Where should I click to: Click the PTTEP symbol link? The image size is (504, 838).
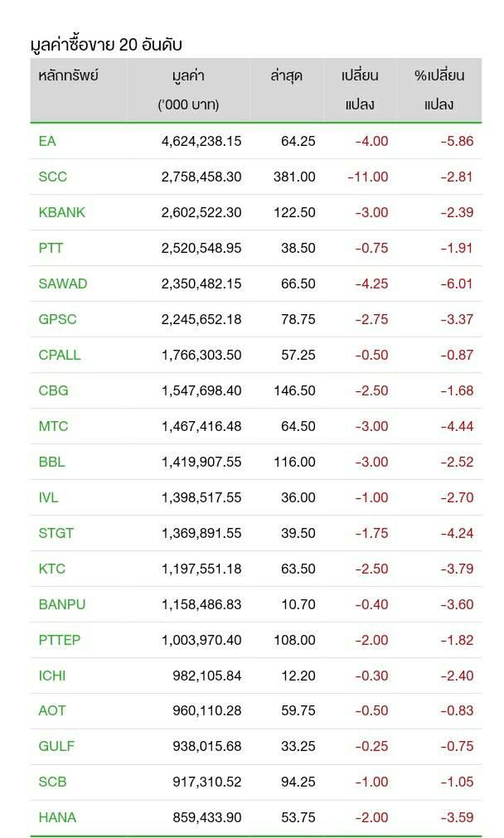(60, 640)
